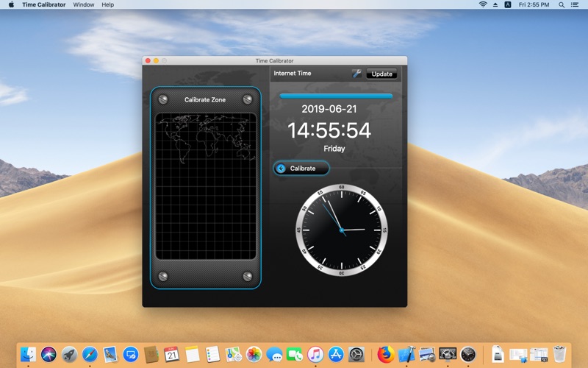Open the Time Calibrator app menu
The height and width of the screenshot is (368, 588).
point(44,4)
